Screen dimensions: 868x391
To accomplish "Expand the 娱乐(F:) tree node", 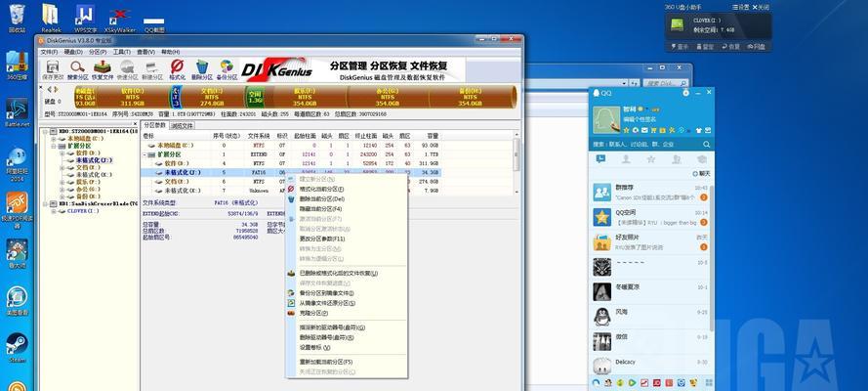I will [x=62, y=182].
